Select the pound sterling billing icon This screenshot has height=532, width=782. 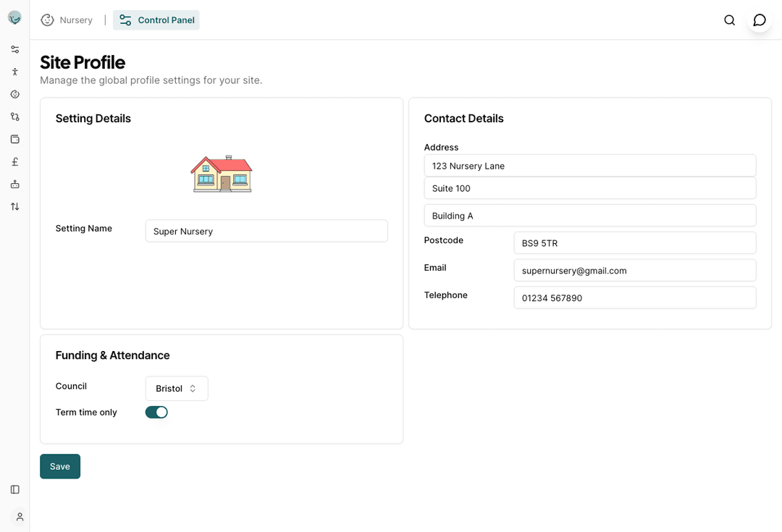(x=14, y=161)
